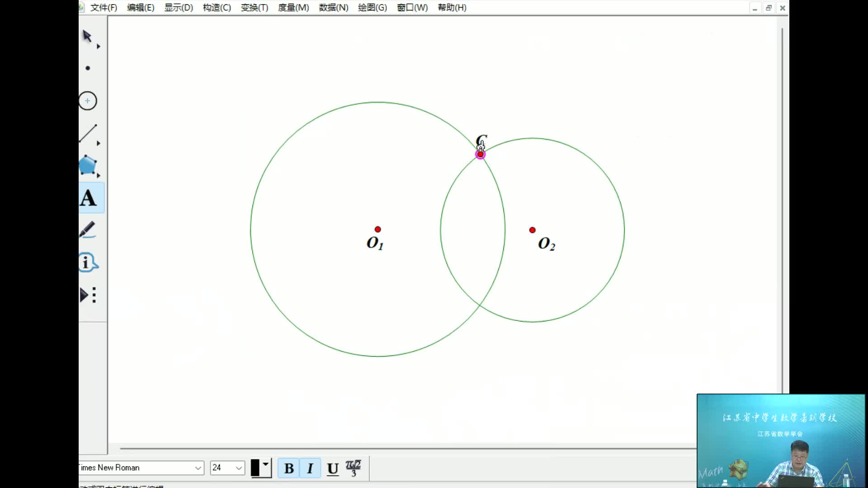Select the Marker pen tool
This screenshot has width=868, height=488.
[x=88, y=230]
